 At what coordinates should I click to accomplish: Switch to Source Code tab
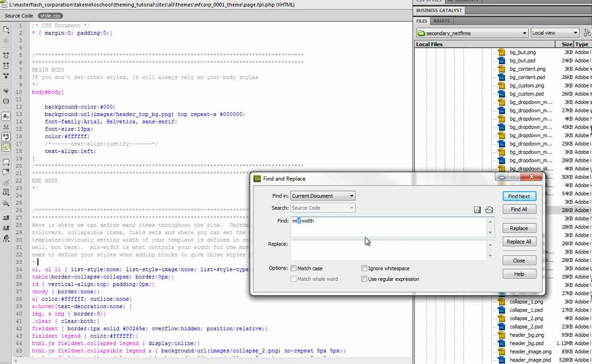click(19, 16)
